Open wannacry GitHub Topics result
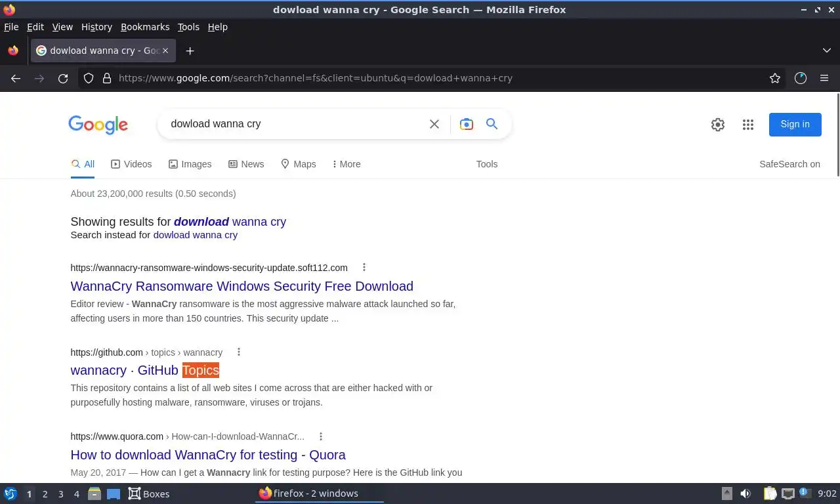This screenshot has width=840, height=504. (x=144, y=370)
